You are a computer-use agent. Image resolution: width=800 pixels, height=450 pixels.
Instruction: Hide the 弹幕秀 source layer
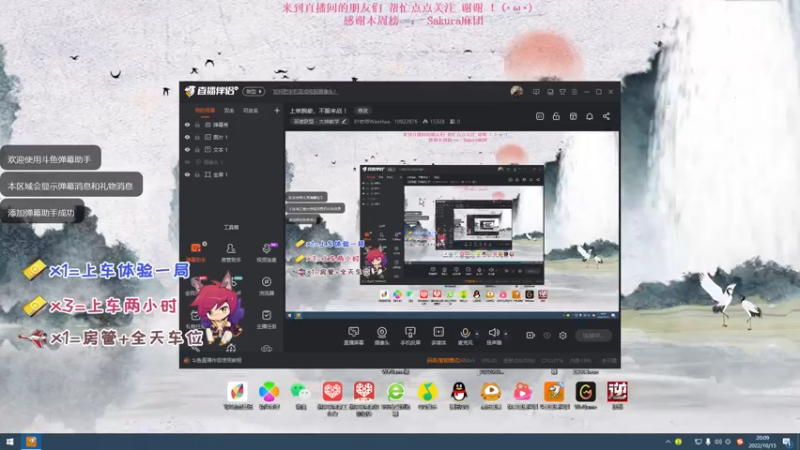click(187, 124)
